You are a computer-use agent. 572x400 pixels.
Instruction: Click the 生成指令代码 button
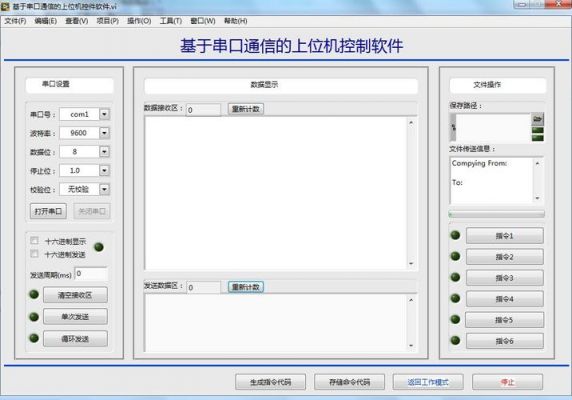coord(271,382)
